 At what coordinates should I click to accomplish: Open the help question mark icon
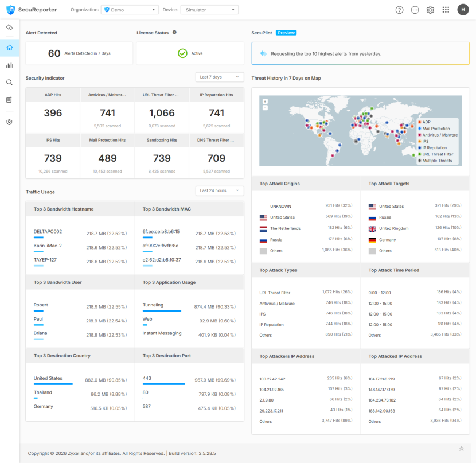click(399, 10)
